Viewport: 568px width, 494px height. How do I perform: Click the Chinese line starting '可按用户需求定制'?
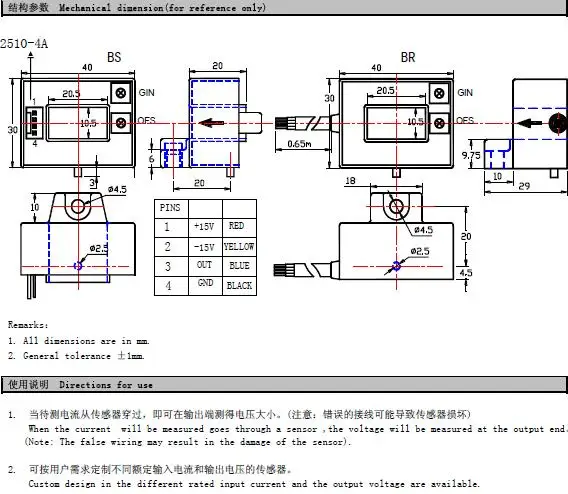(x=160, y=470)
